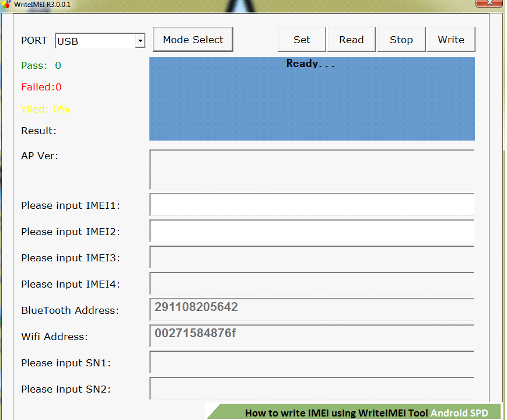Click the Set button
This screenshot has height=420, width=507.
point(302,40)
